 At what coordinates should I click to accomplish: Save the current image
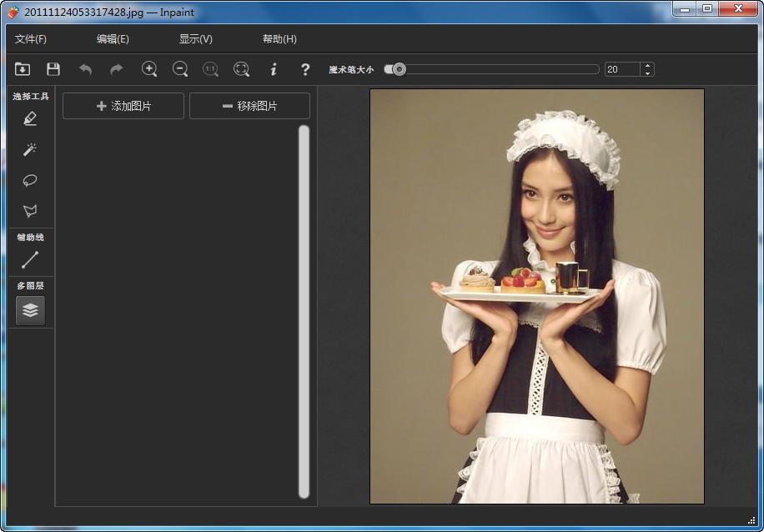pos(53,69)
